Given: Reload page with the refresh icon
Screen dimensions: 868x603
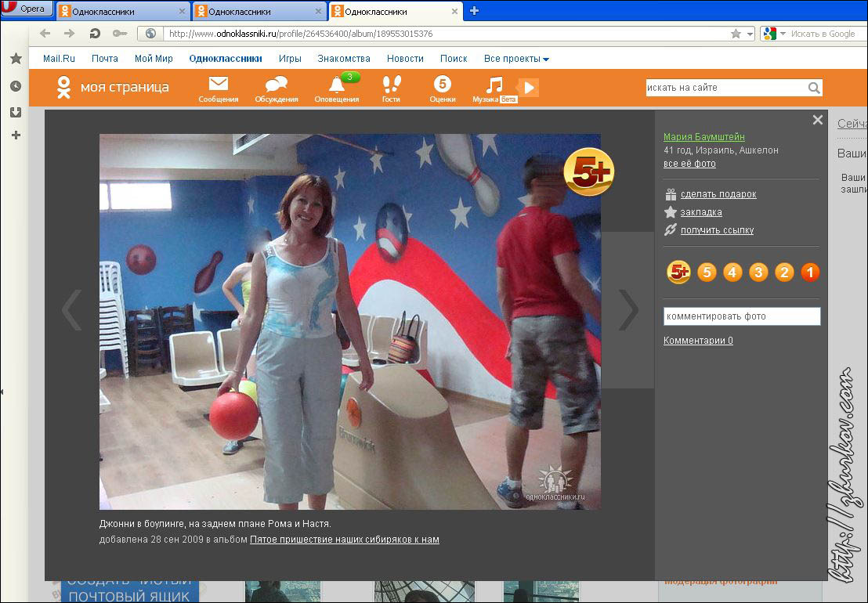Looking at the screenshot, I should coord(95,34).
